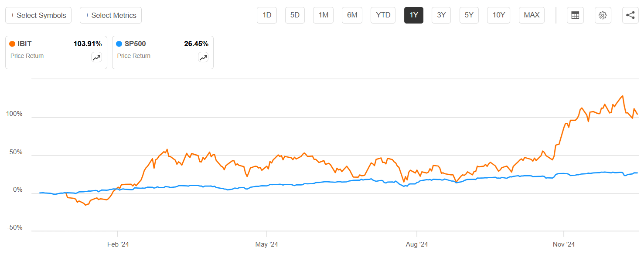The image size is (644, 254).
Task: Toggle the active 1Y range off
Action: click(x=413, y=15)
